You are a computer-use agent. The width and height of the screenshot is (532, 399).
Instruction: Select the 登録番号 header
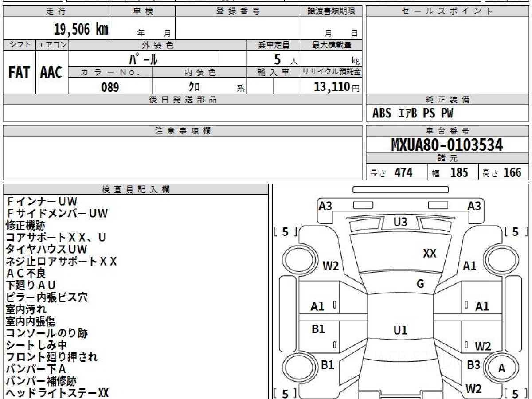(x=238, y=12)
